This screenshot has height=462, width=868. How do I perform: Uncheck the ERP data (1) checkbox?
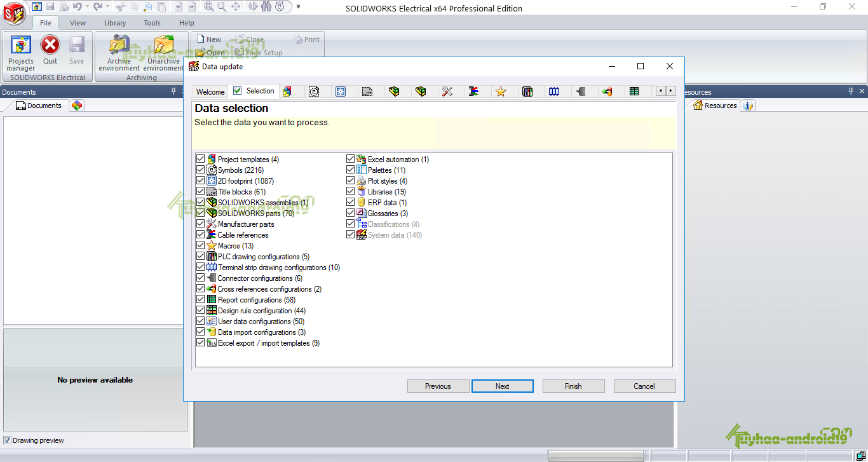(x=351, y=202)
